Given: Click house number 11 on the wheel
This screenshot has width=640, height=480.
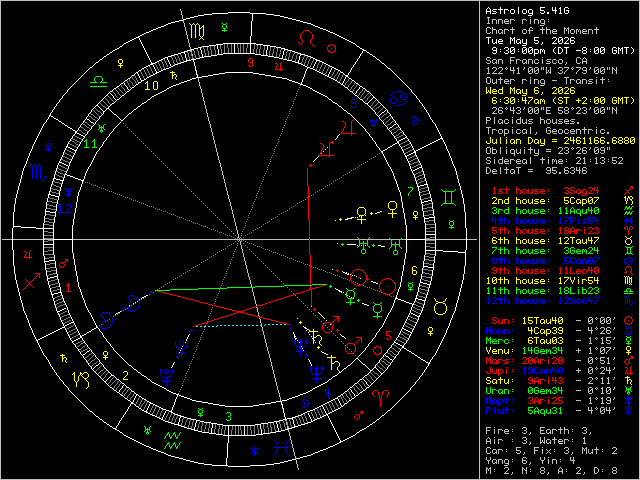Looking at the screenshot, I should pos(90,144).
